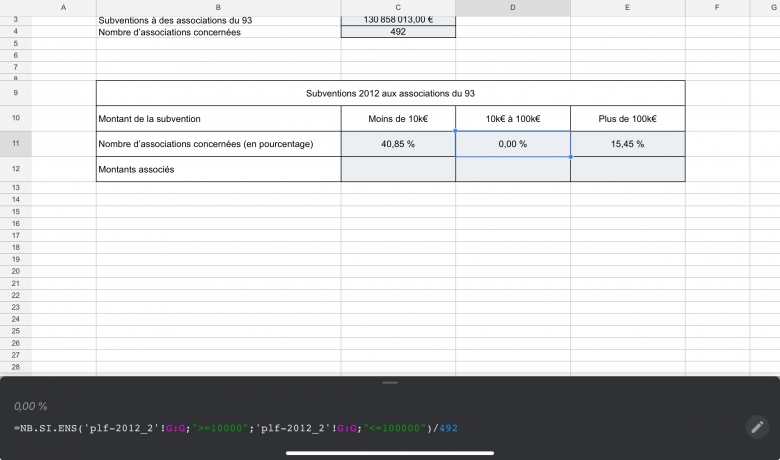The width and height of the screenshot is (780, 460).
Task: Select cell D11 showing 0,00 %
Action: [x=513, y=144]
